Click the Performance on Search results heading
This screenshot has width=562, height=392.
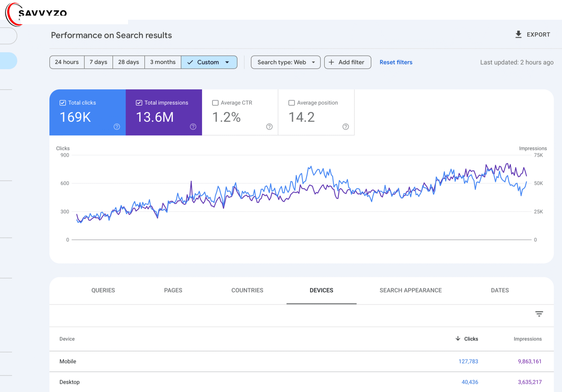click(112, 35)
